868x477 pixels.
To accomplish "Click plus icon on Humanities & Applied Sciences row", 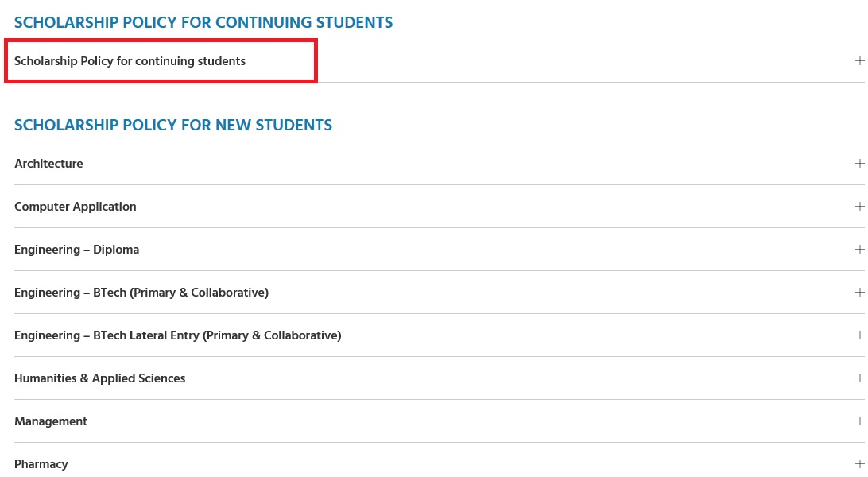I will [859, 378].
